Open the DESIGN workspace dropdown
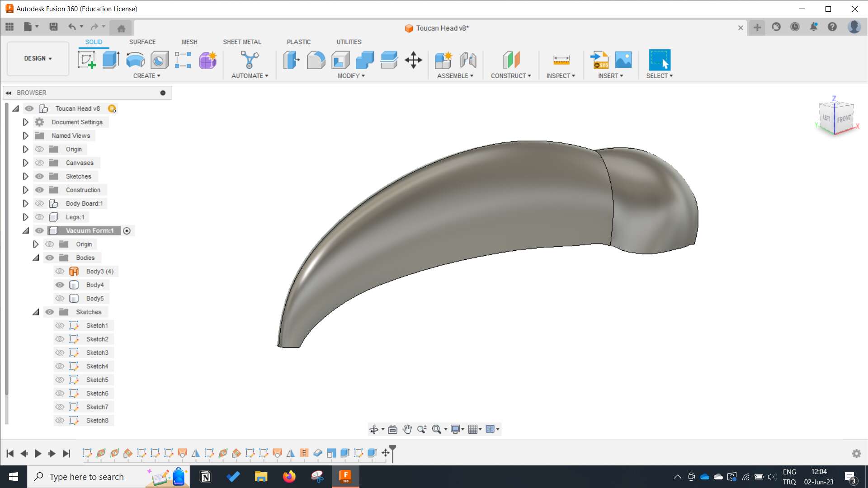This screenshot has height=488, width=868. 38,58
